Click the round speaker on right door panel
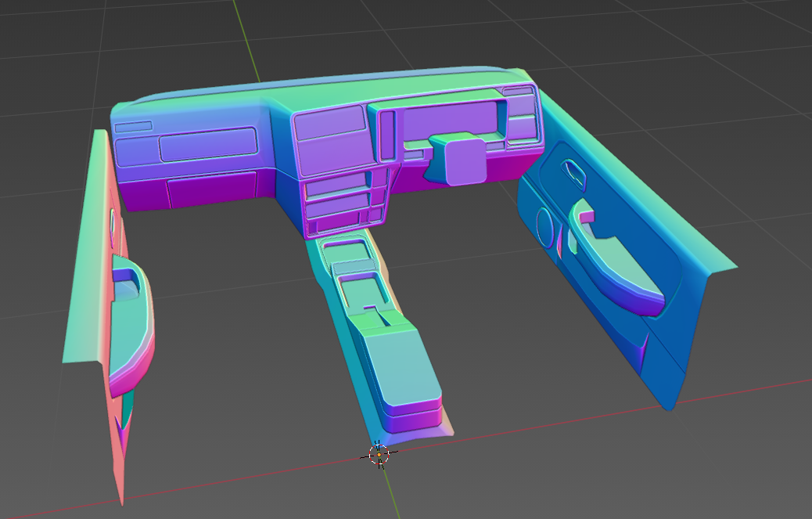 (544, 227)
